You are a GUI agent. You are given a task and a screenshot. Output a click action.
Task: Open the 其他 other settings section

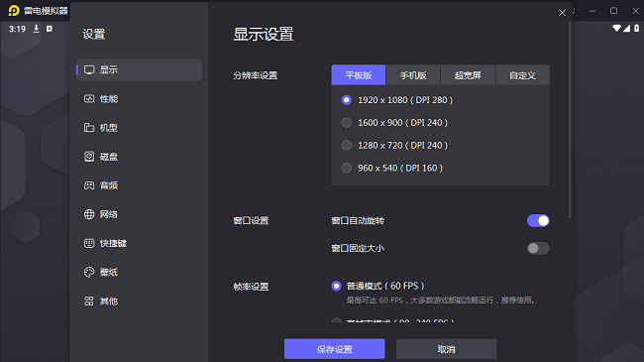[x=139, y=302]
